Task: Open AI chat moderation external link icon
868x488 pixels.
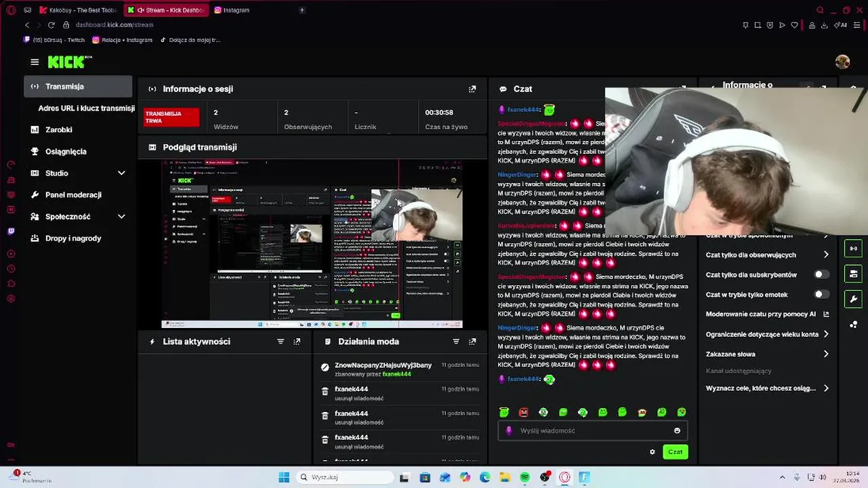Action: tap(826, 314)
